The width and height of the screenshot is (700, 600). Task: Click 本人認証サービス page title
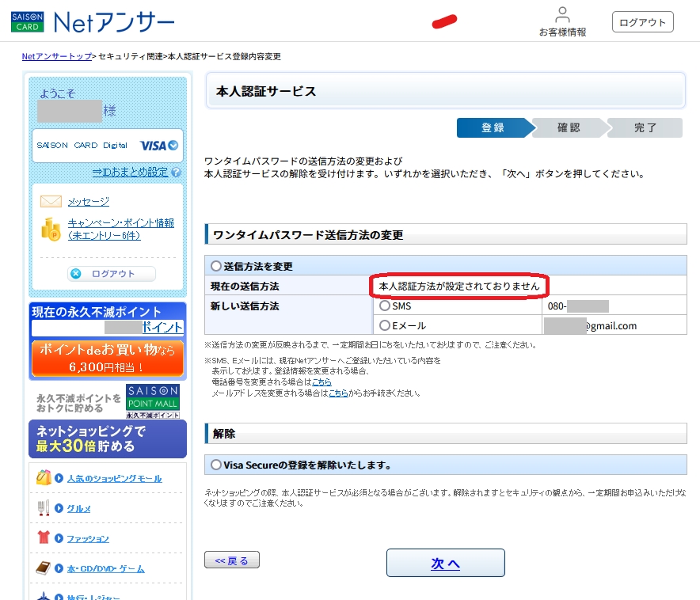coord(266,91)
